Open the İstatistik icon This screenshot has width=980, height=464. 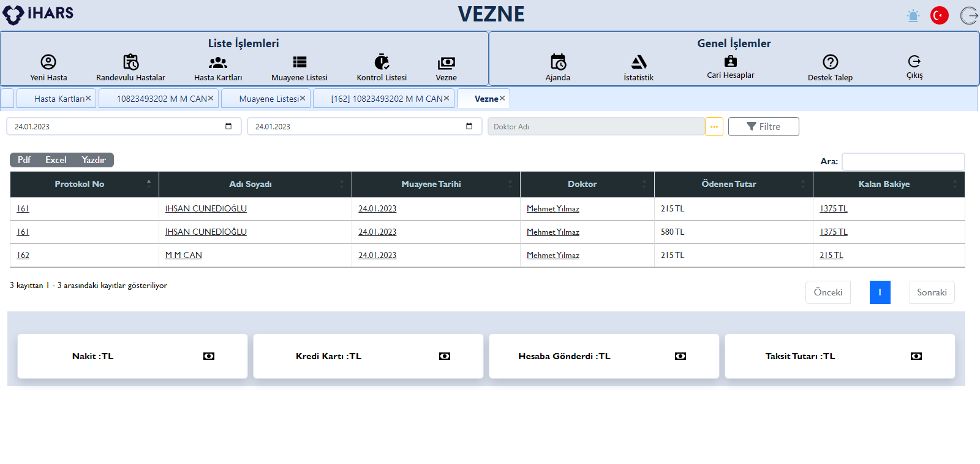click(x=638, y=62)
